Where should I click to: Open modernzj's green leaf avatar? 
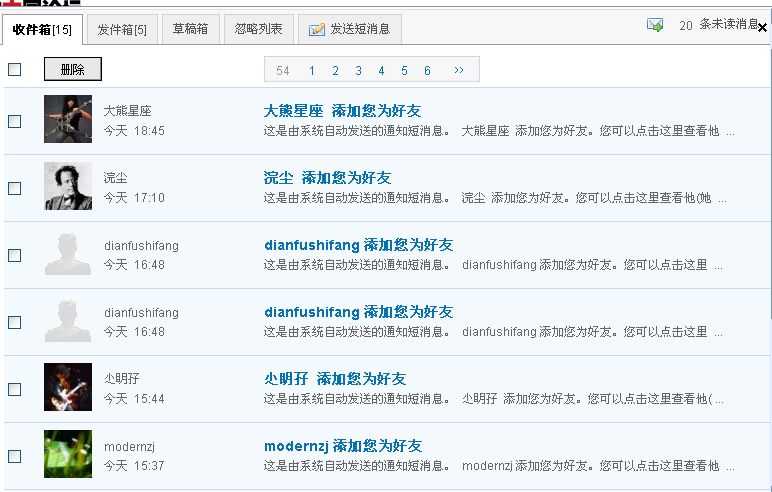click(68, 454)
